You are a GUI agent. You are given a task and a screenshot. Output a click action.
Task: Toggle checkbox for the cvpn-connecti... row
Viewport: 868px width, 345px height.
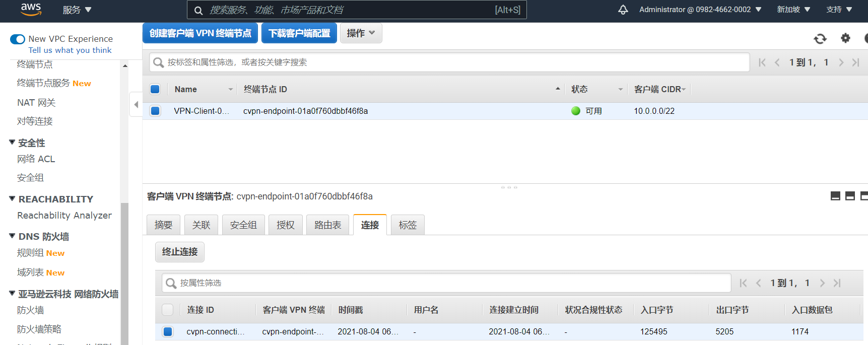coord(168,331)
